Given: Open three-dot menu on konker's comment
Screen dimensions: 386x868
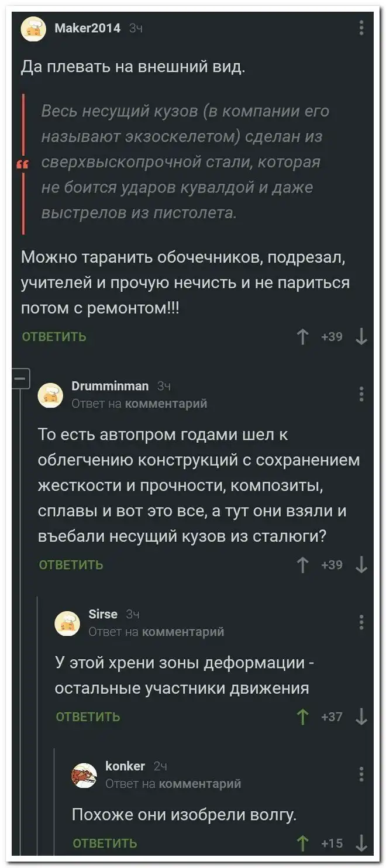Looking at the screenshot, I should coord(361,774).
